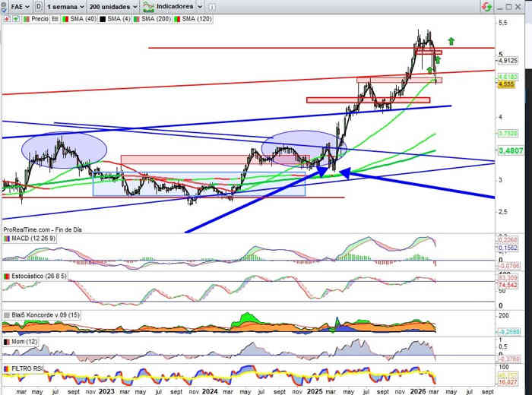Expand the 1 semana timeframe dropdown
This screenshot has height=395, width=532.
(x=66, y=6)
